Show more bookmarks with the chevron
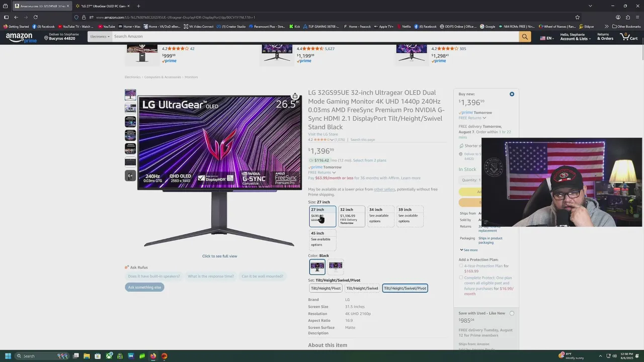Image resolution: width=644 pixels, height=362 pixels. [606, 27]
